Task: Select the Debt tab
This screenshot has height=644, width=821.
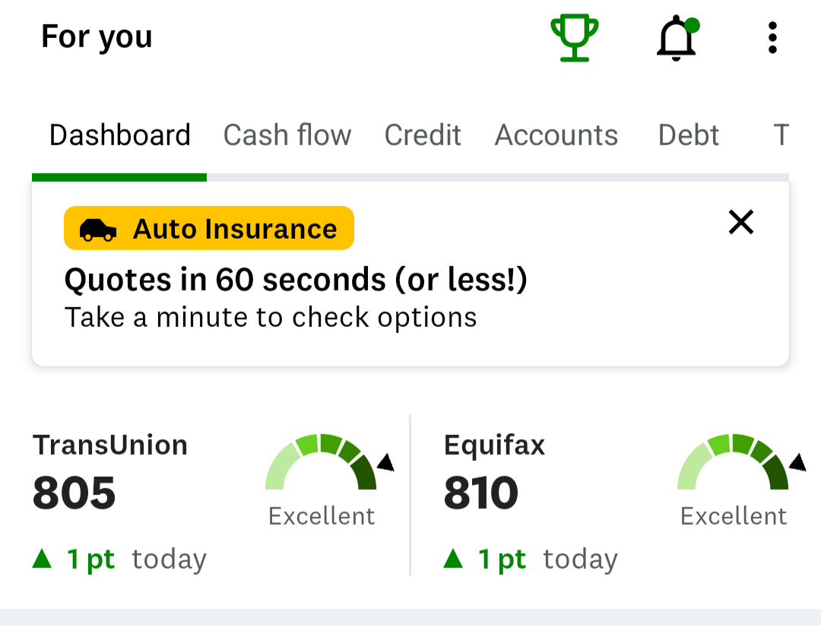Action: 688,135
